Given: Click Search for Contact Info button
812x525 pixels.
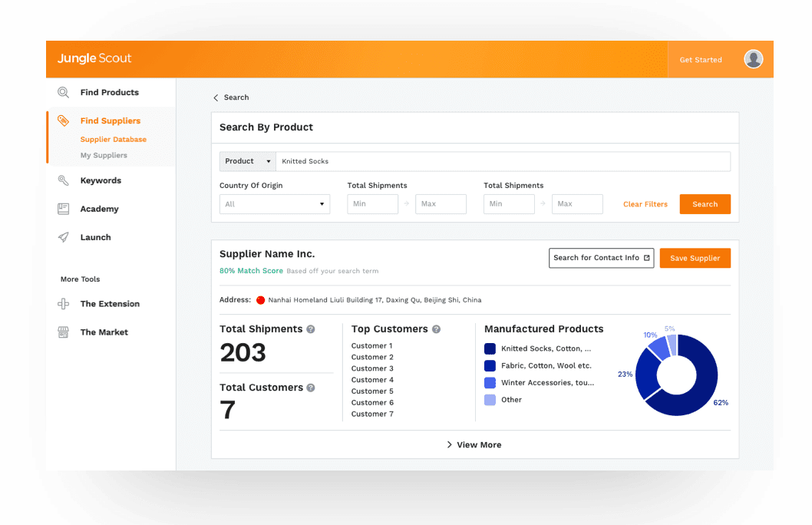Looking at the screenshot, I should (x=601, y=258).
